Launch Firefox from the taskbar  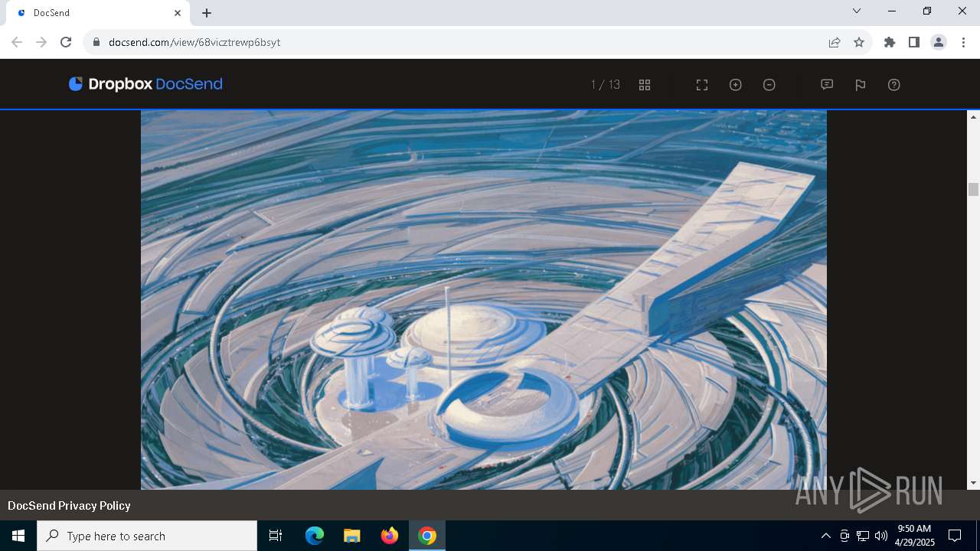[x=390, y=536]
